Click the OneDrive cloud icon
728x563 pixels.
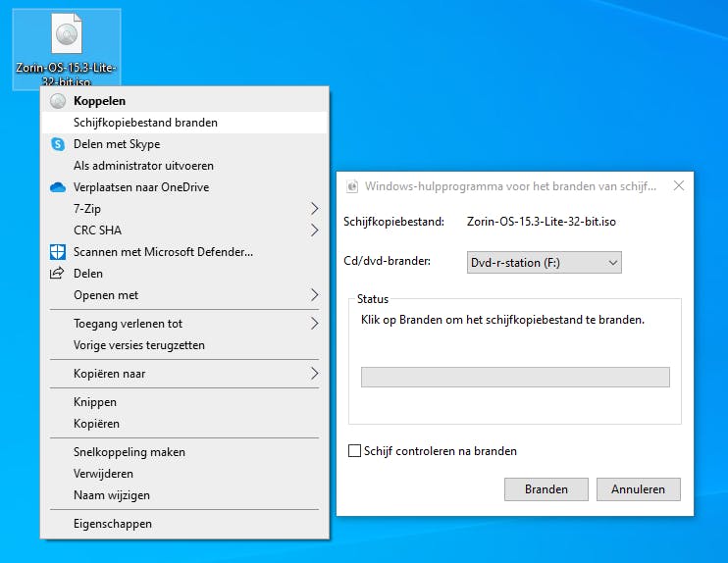(x=58, y=187)
